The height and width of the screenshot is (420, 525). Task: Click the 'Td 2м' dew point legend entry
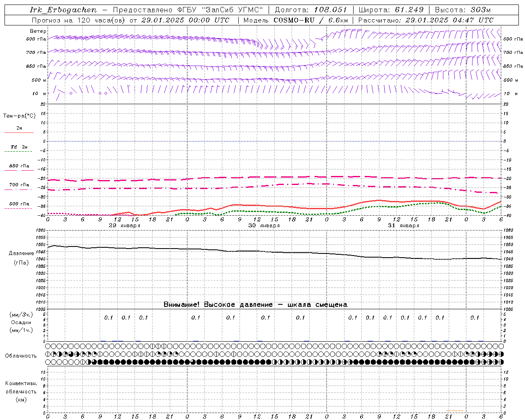coord(19,147)
